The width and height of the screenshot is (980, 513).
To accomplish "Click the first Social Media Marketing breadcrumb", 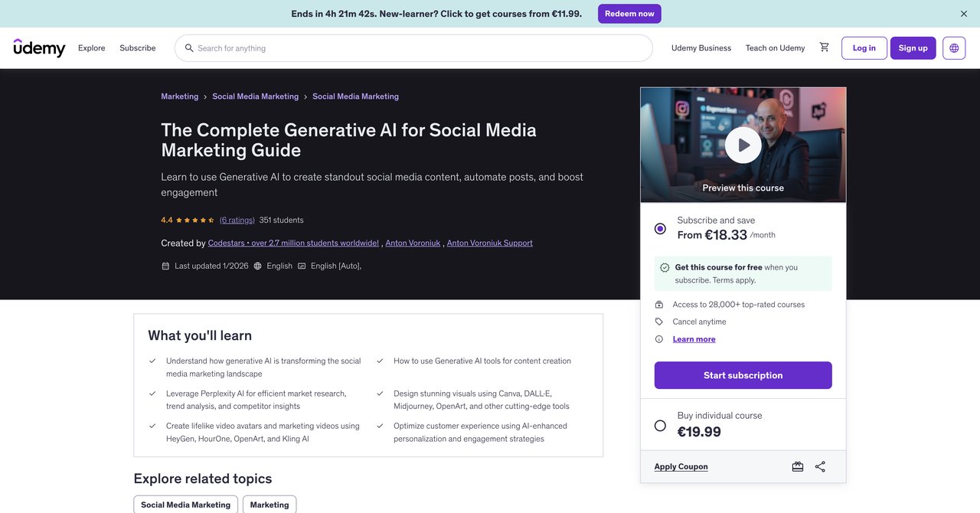I will coord(256,96).
